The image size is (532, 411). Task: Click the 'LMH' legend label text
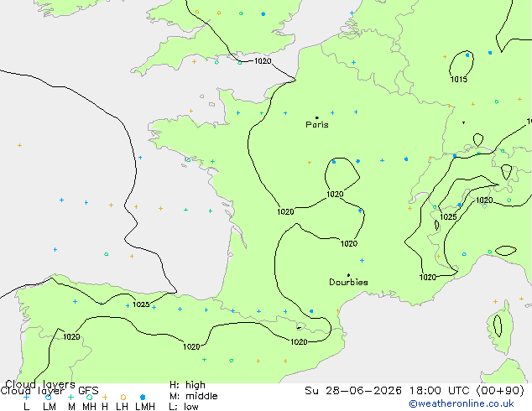(145, 407)
